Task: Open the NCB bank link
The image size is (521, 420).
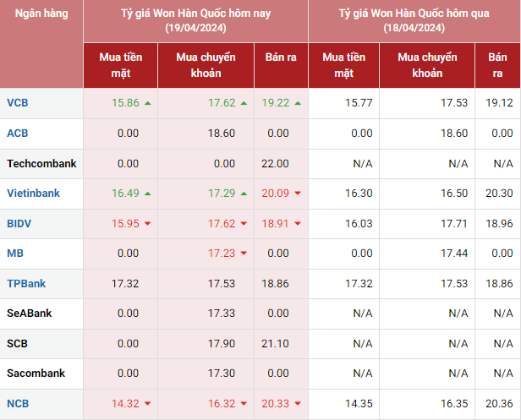Action: (x=18, y=404)
